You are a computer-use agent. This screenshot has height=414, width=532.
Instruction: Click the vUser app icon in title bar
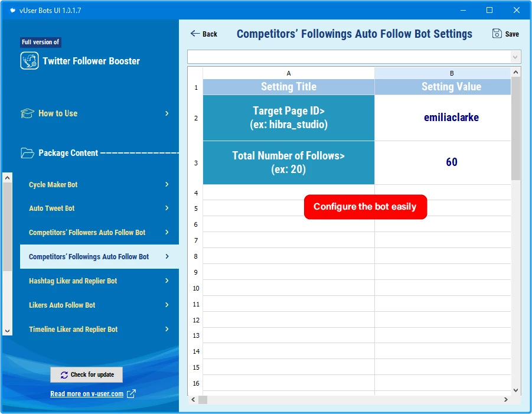(x=12, y=10)
